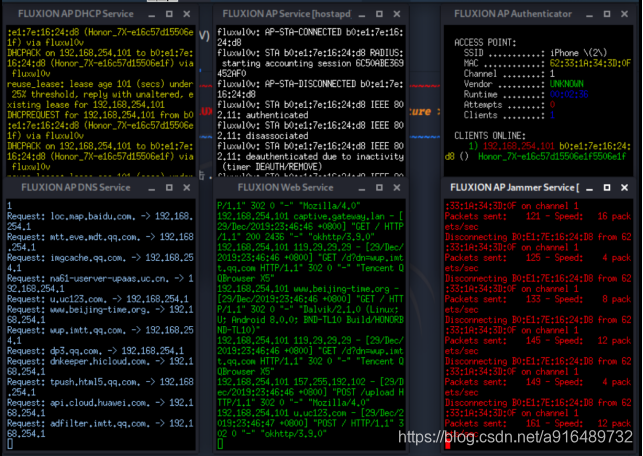This screenshot has width=643, height=456.
Task: Click the AP-STA-DISCONNECTED line in hostapd window
Action: pyautogui.click(x=310, y=89)
